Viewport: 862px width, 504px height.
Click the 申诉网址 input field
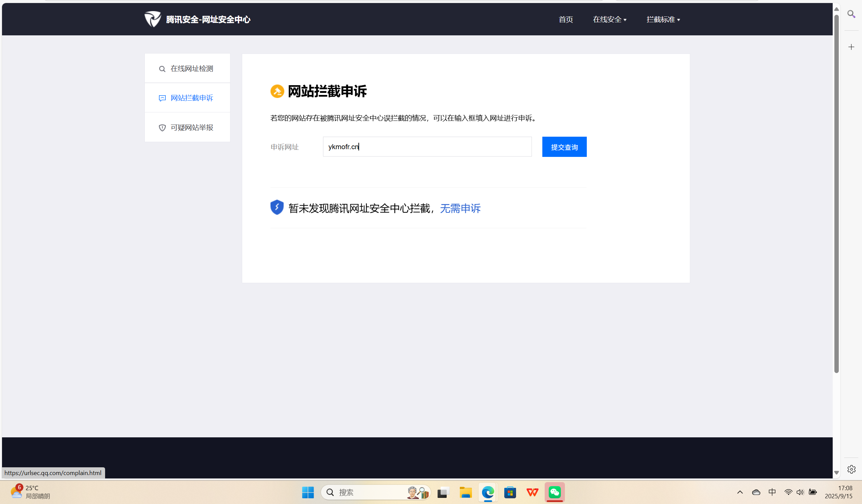click(427, 147)
